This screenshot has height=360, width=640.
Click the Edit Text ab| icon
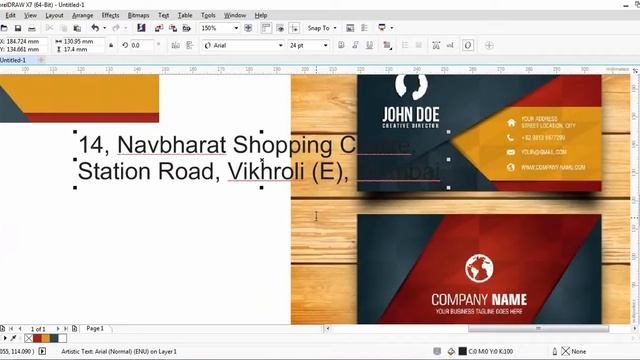(x=450, y=45)
